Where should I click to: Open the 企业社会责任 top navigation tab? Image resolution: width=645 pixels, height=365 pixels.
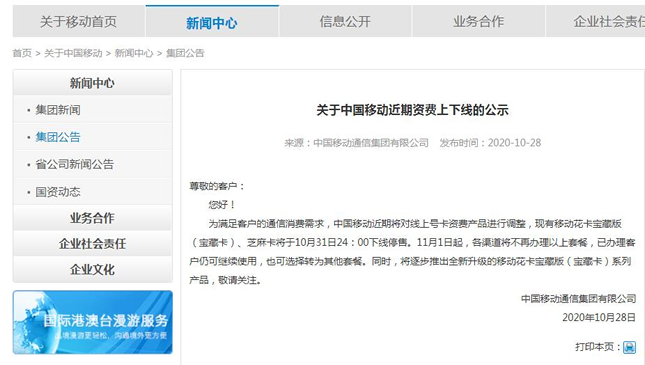point(595,21)
